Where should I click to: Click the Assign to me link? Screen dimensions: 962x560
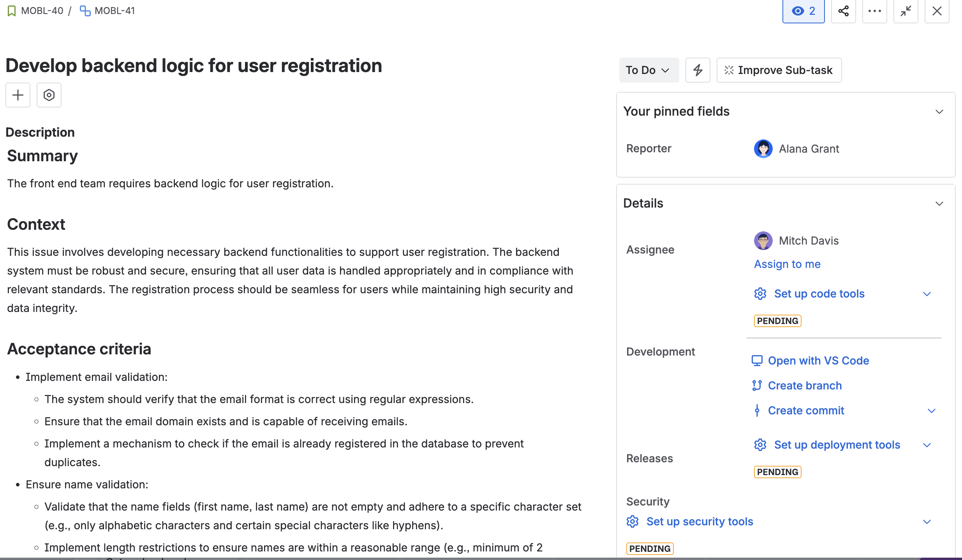787,264
